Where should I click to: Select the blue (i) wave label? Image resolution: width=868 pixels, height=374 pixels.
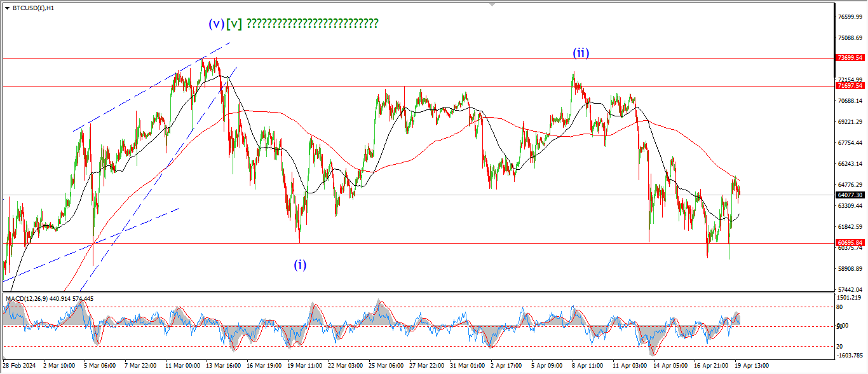point(300,265)
